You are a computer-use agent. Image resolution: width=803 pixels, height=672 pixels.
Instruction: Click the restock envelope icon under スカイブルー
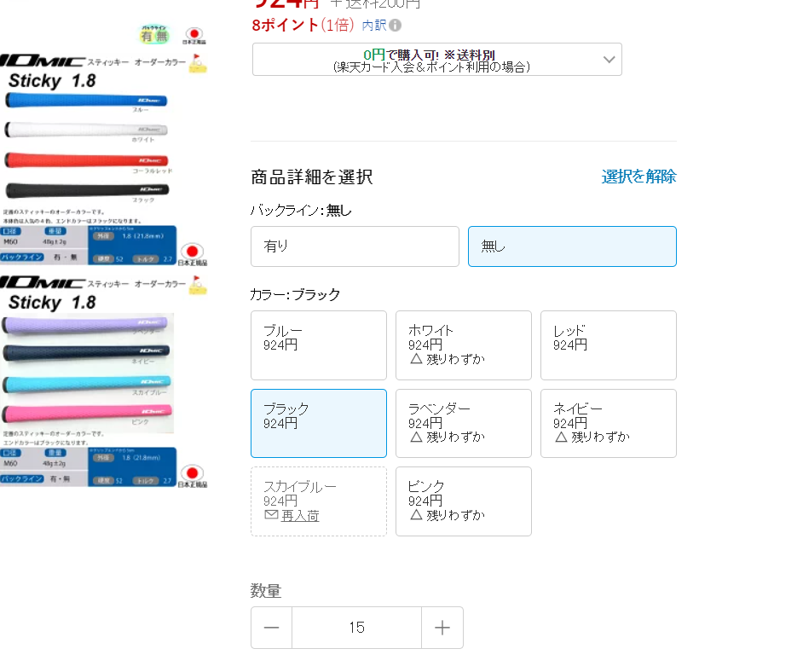(x=271, y=516)
